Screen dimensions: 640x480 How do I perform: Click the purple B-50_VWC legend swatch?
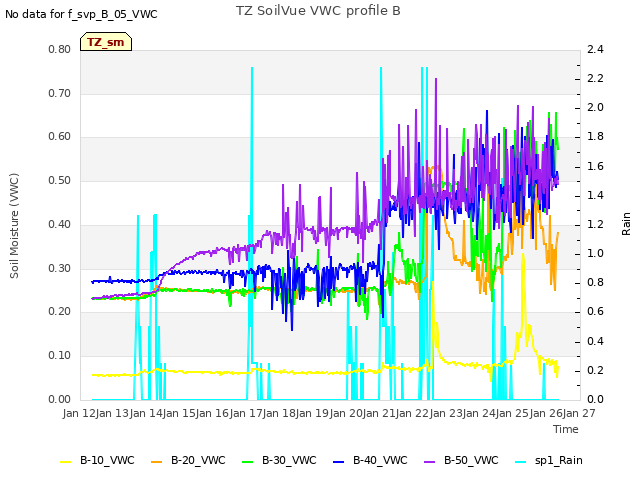tap(430, 462)
